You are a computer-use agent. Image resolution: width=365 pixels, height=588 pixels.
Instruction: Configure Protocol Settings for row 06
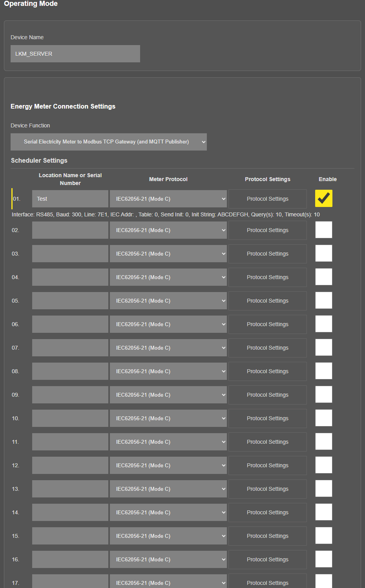(x=268, y=324)
